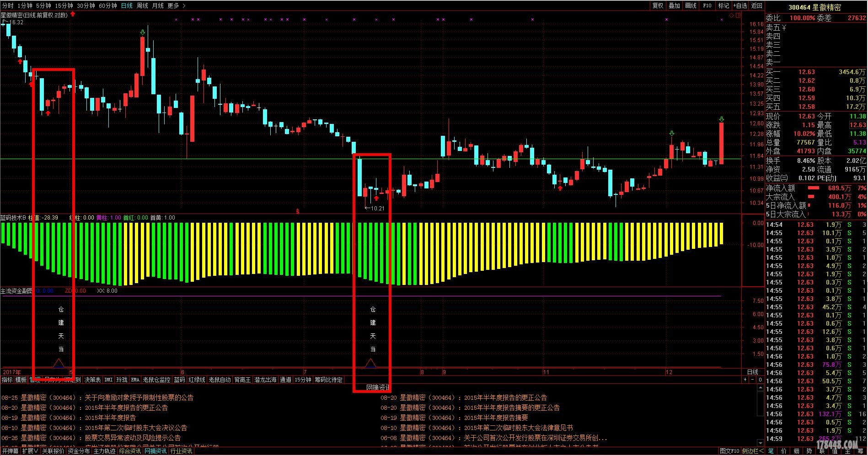
Task: Open the 主力轨迹 tab
Action: point(104,451)
